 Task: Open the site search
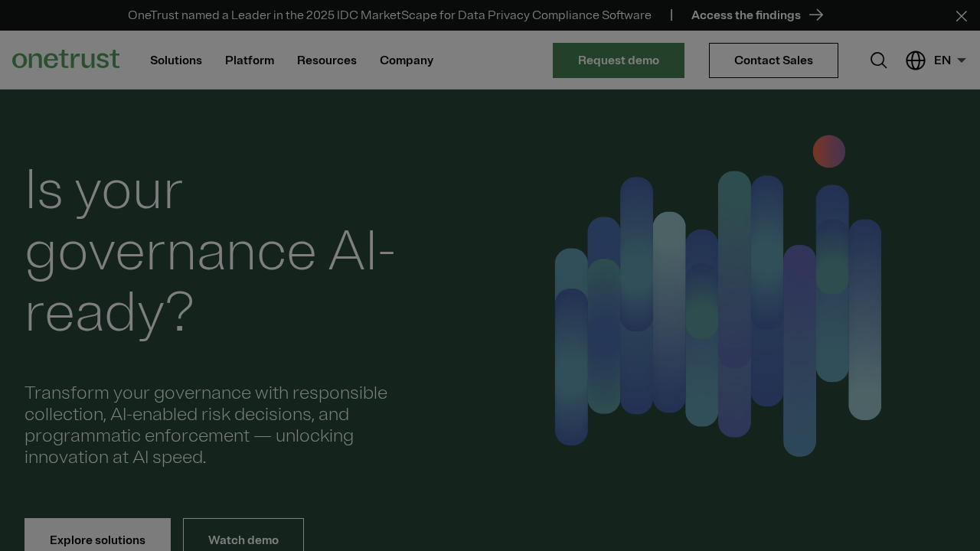pyautogui.click(x=878, y=60)
